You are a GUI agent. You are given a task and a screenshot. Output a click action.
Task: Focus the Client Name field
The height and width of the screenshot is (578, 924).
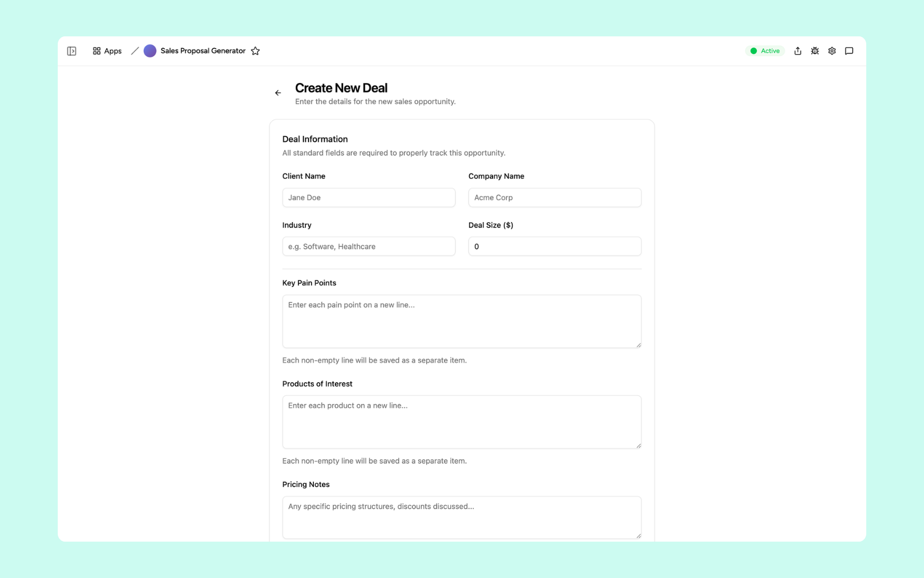click(369, 197)
